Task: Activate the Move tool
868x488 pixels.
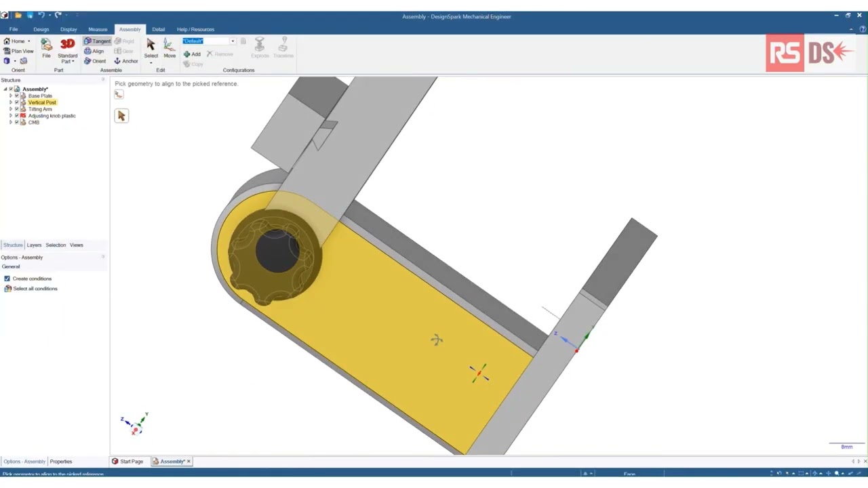Action: click(170, 47)
